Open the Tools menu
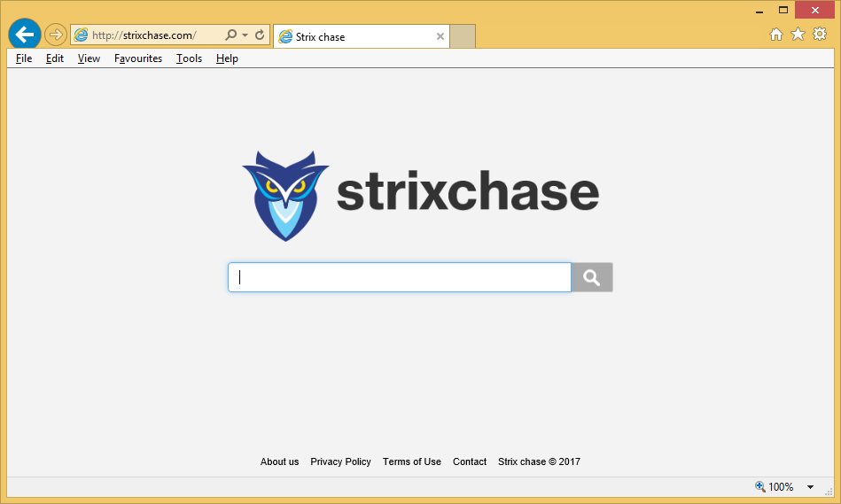 190,58
